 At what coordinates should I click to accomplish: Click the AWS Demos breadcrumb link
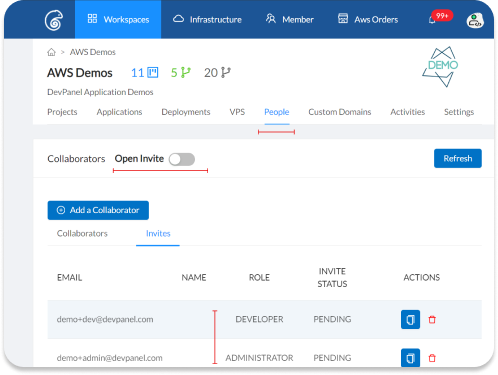pyautogui.click(x=93, y=52)
